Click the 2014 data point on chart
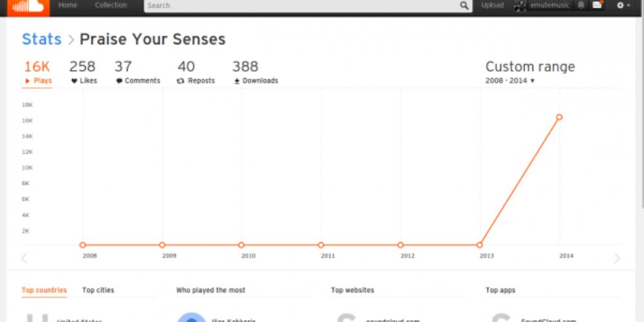The image size is (644, 322). [x=559, y=117]
